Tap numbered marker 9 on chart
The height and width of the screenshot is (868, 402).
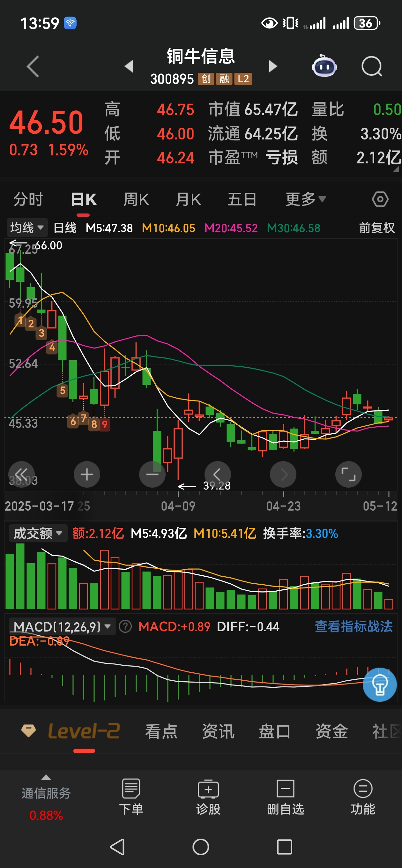click(x=104, y=424)
